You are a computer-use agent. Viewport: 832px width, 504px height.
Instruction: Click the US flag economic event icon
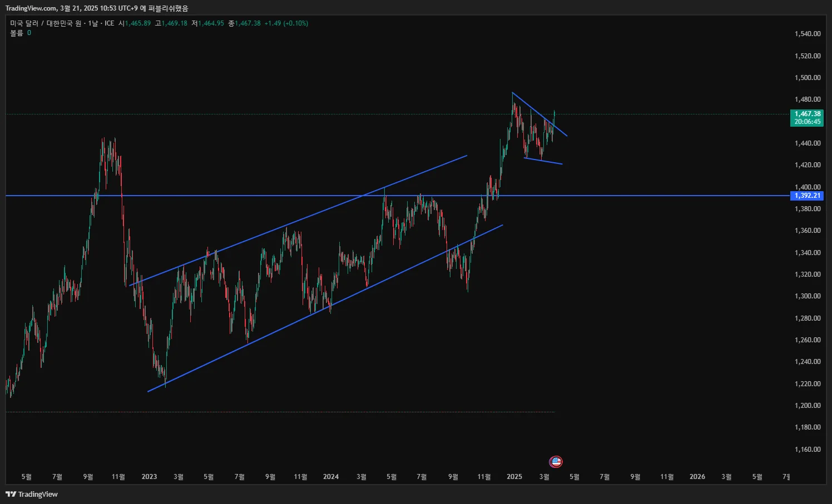pos(556,461)
